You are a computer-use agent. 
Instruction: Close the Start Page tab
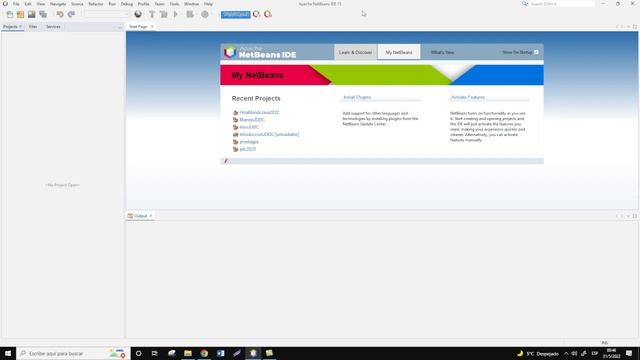(152, 27)
